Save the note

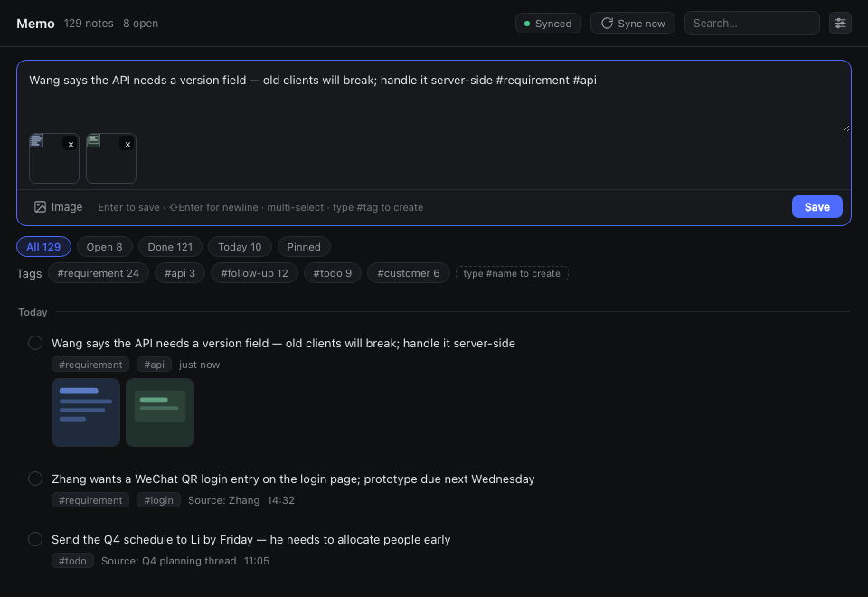point(816,206)
